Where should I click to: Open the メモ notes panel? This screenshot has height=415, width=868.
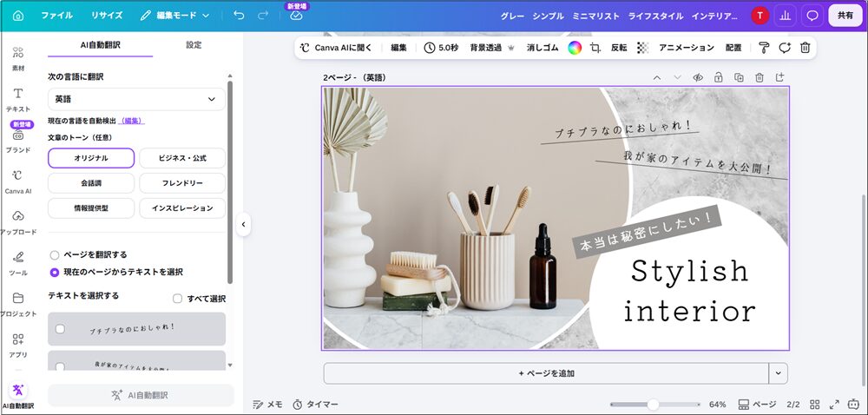267,405
